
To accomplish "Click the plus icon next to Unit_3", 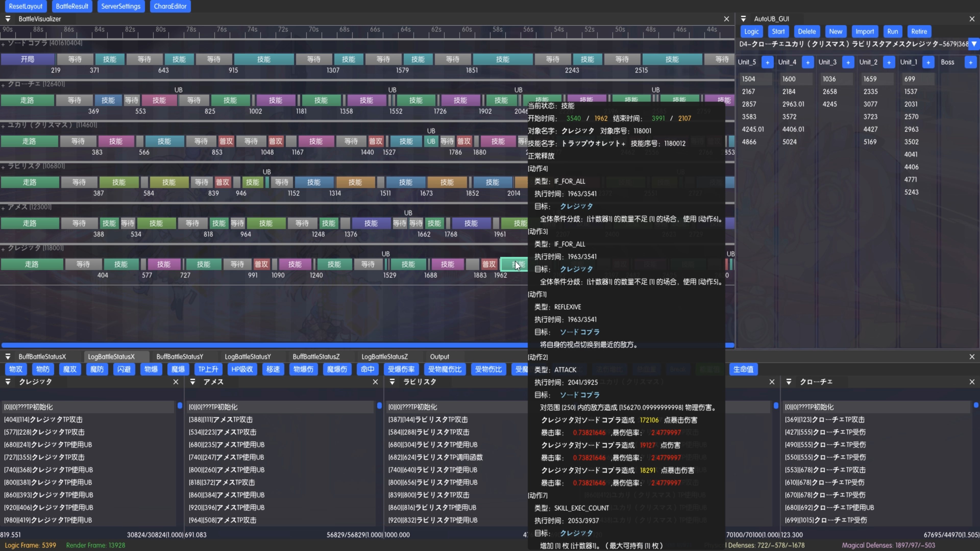I will (848, 62).
